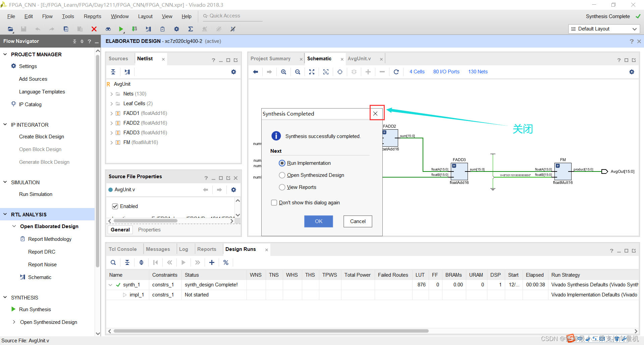This screenshot has height=345, width=644.
Task: Click the Run Synthesis green play toolbar icon
Action: pos(121,29)
